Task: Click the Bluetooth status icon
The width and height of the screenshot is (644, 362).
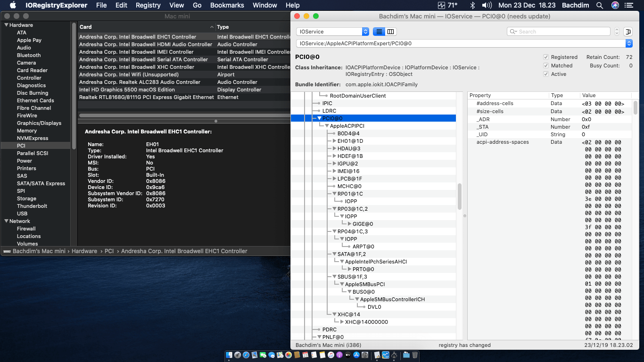Action: point(473,5)
